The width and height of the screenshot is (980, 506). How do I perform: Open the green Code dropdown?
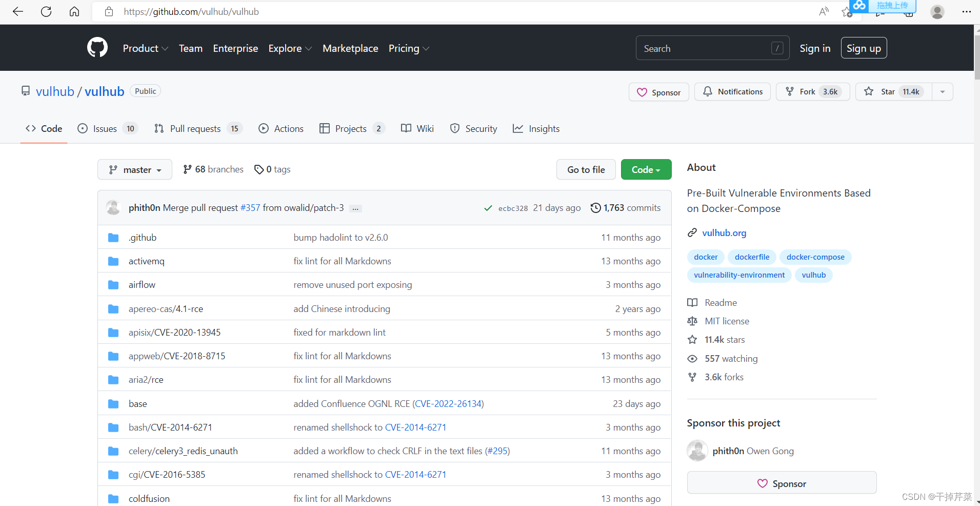point(646,169)
